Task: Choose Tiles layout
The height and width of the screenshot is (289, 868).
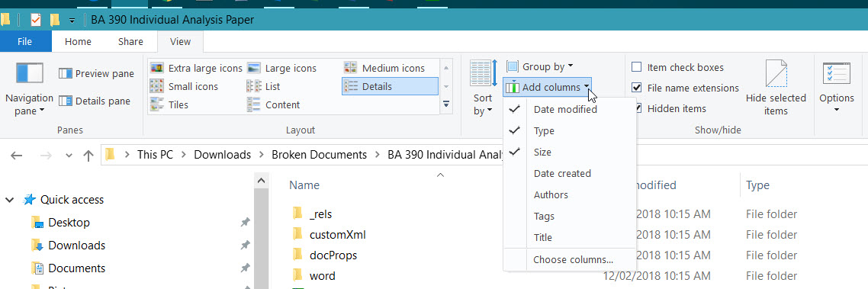Action: point(169,104)
